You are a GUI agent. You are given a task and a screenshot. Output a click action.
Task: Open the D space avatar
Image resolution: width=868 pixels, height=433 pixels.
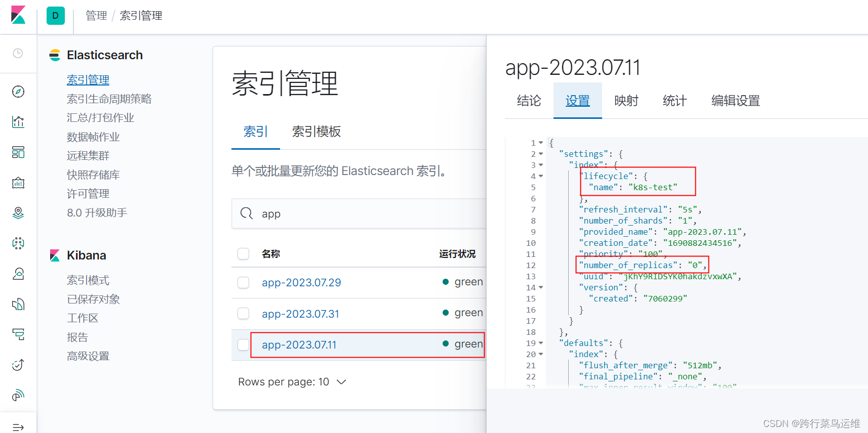click(56, 16)
